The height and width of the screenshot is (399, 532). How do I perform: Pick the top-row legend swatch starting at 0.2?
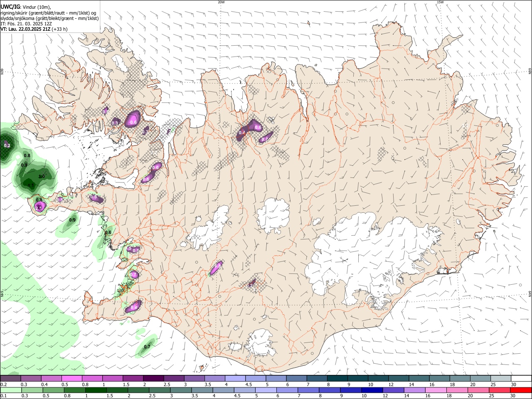pos(10,378)
